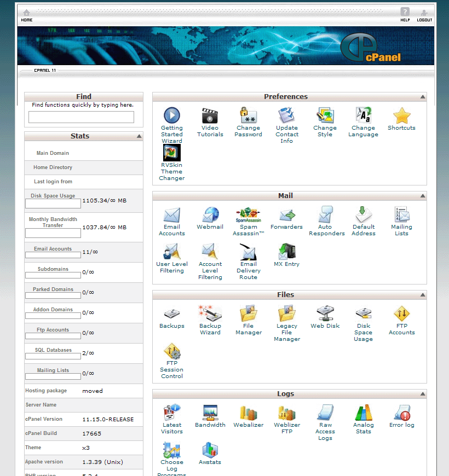Open Email Delivery Route
The width and height of the screenshot is (449, 476).
click(x=248, y=252)
